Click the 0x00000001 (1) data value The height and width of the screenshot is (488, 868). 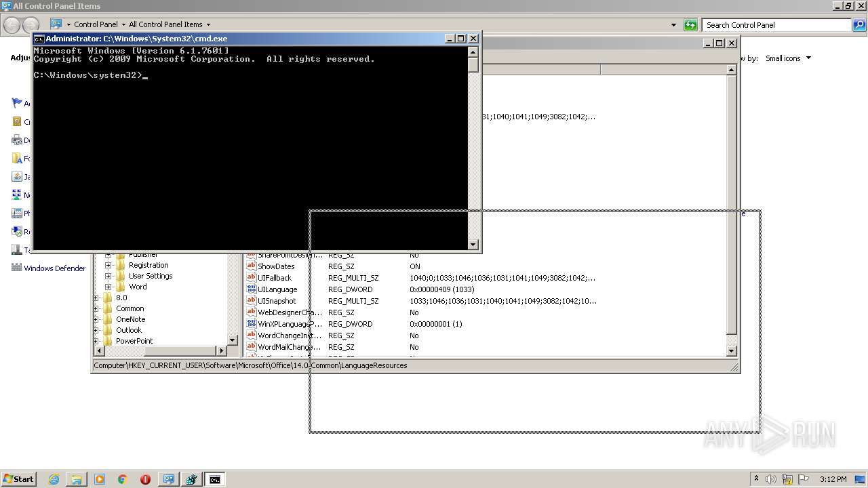436,324
